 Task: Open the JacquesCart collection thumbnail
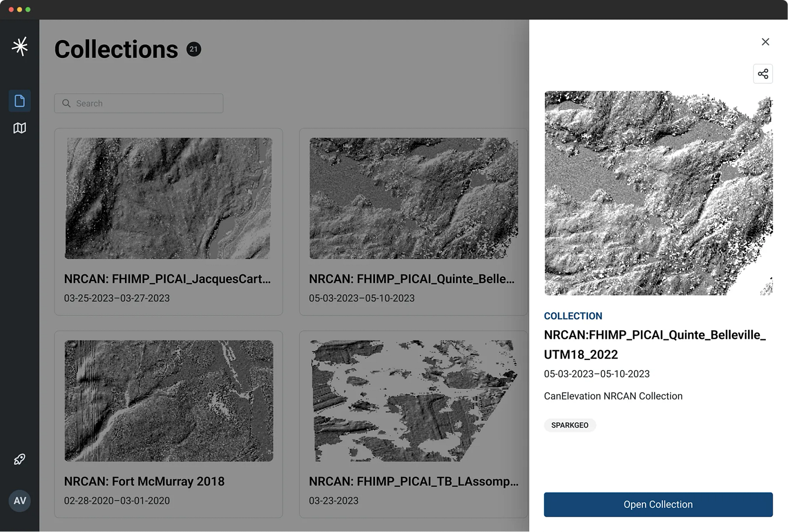pos(168,198)
